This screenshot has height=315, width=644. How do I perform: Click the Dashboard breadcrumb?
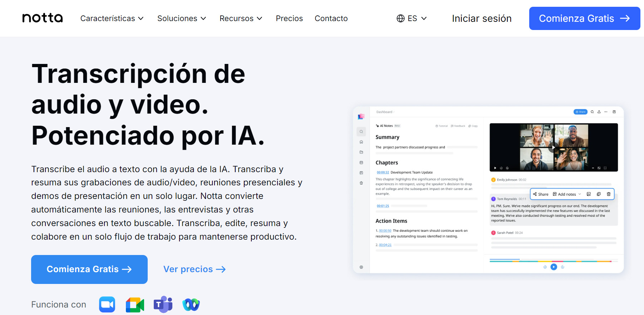point(384,112)
